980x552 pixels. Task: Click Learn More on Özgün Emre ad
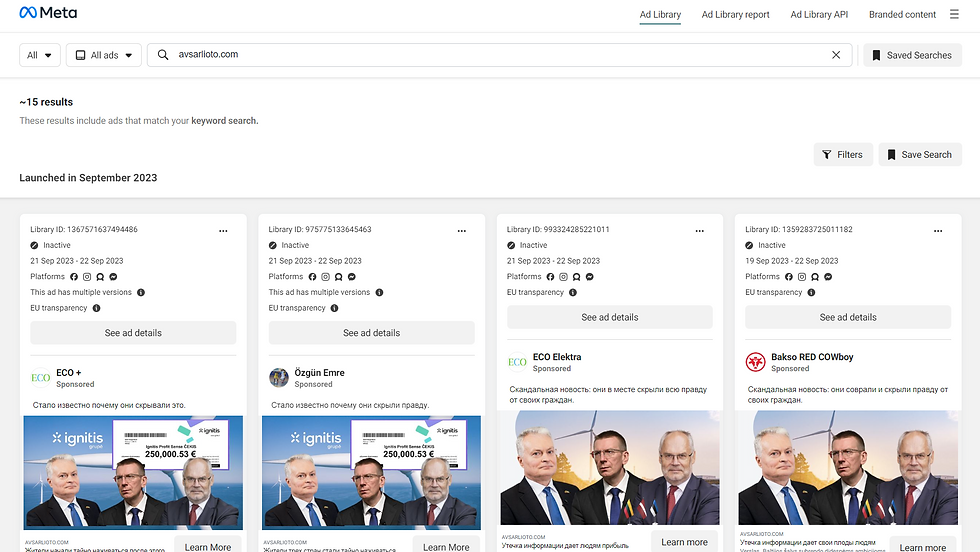(446, 546)
